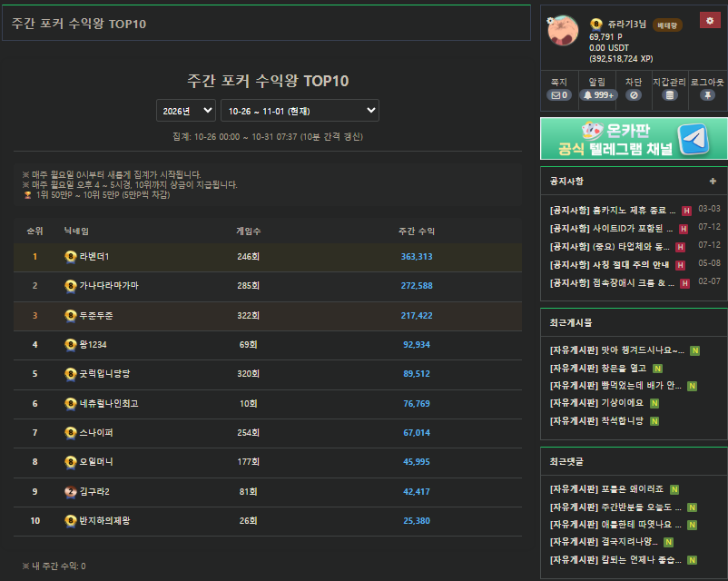Viewport: 728px width, 581px height.
Task: Click nickname 가나다라마가마
Action: 109,286
